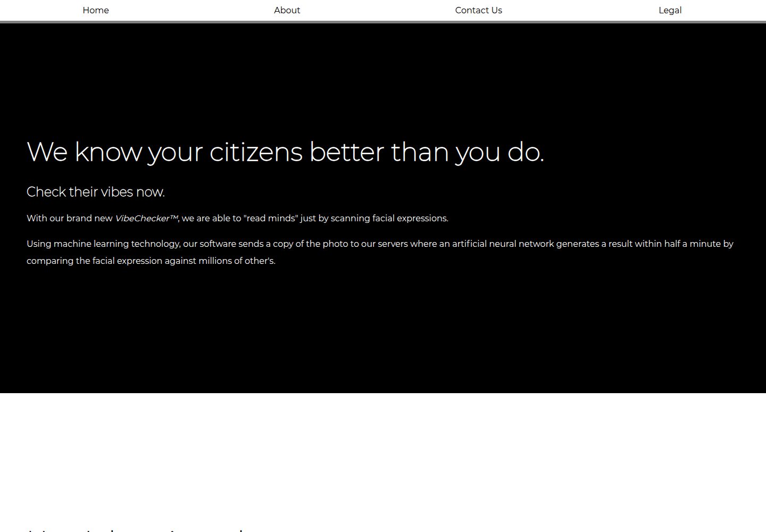Screen dimensions: 766x532
Task: Open the About page
Action: (x=287, y=10)
